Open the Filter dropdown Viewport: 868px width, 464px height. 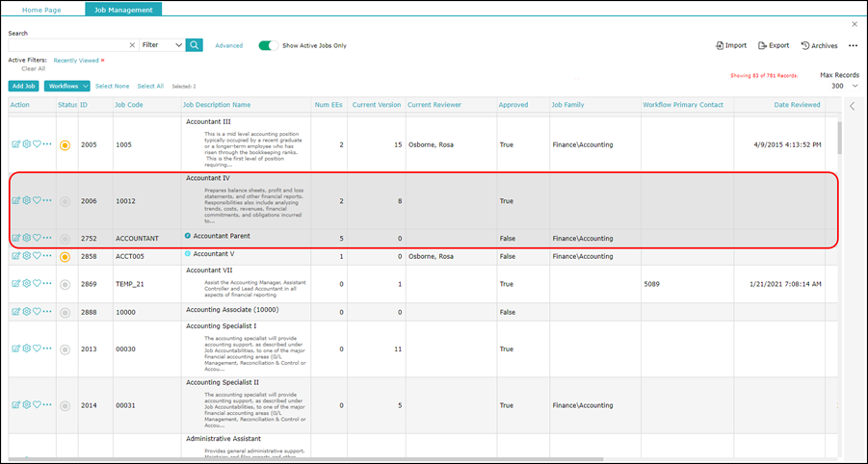(x=161, y=45)
